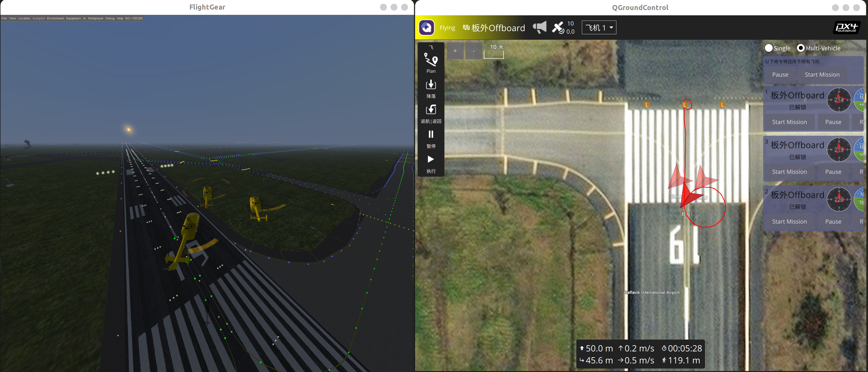
Task: Click Pause button for vehicle 3
Action: (x=833, y=172)
